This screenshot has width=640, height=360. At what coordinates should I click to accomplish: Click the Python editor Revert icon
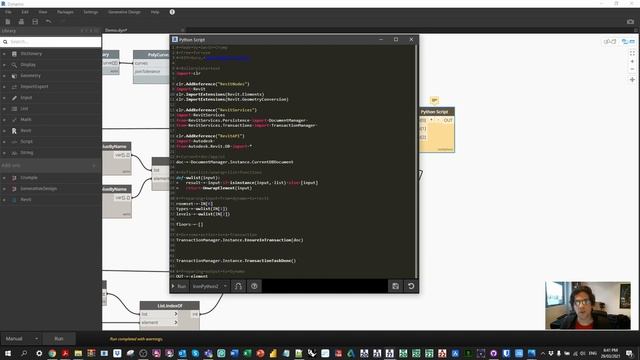[x=411, y=286]
